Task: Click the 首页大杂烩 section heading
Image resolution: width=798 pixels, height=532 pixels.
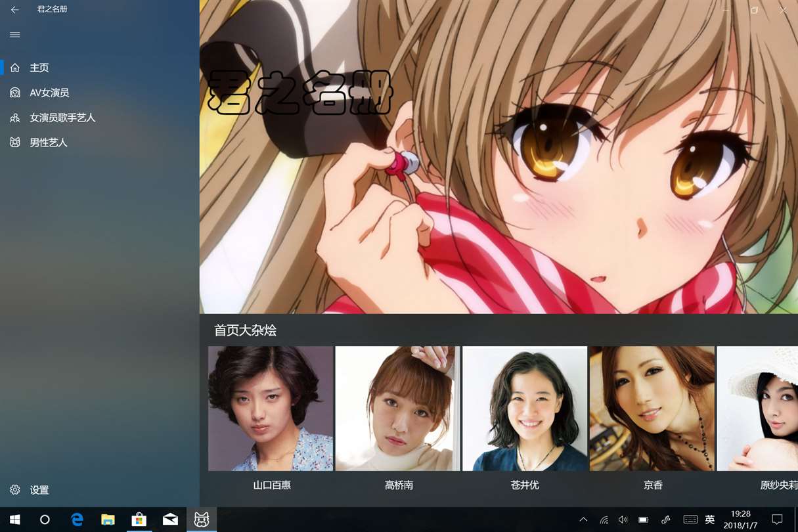Action: 245,330
